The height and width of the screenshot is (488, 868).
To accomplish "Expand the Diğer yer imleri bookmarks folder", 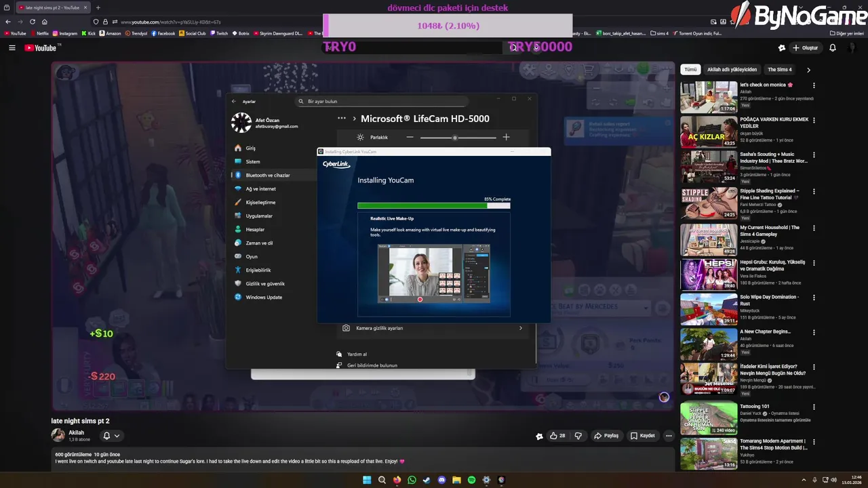I will click(x=847, y=33).
